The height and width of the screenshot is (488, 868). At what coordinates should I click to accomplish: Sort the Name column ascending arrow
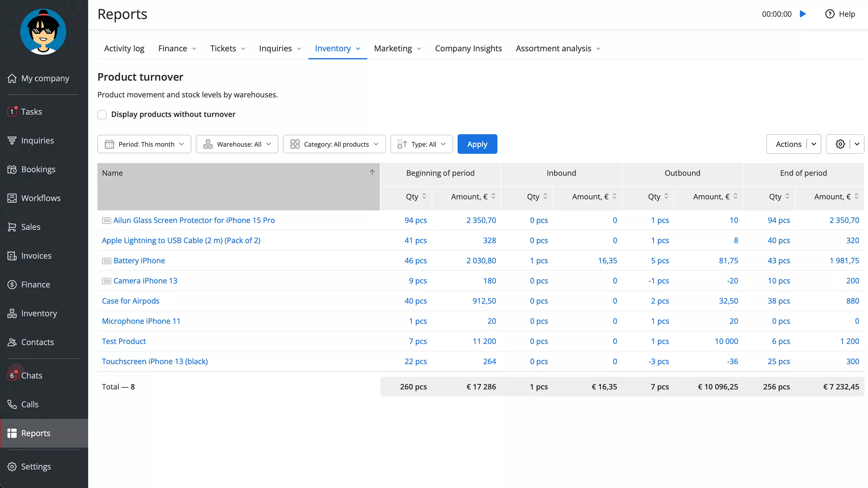(x=372, y=172)
